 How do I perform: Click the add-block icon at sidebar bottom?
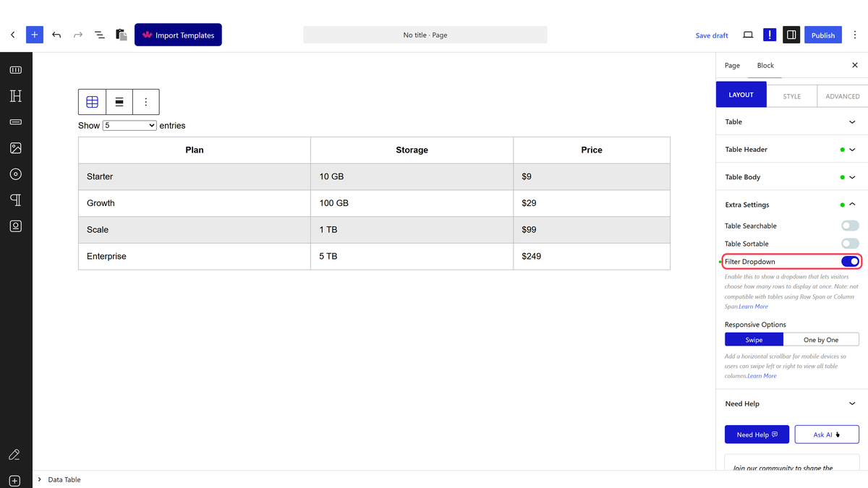tap(14, 481)
